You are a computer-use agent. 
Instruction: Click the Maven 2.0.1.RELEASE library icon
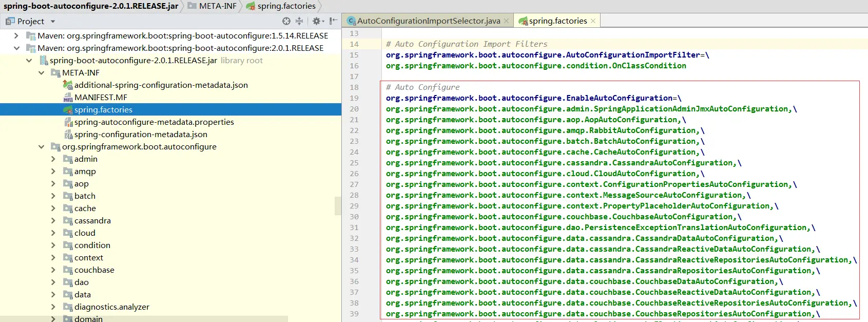(31, 48)
